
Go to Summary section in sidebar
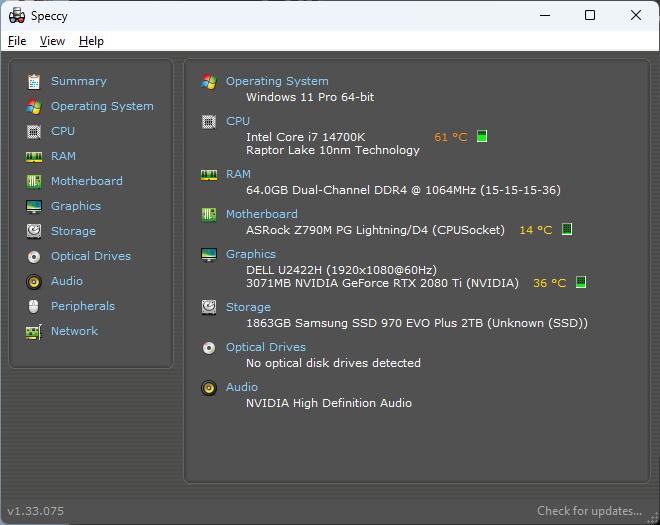tap(78, 81)
